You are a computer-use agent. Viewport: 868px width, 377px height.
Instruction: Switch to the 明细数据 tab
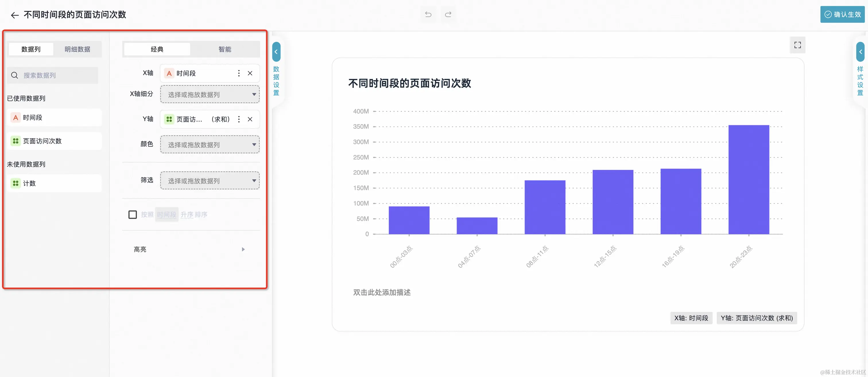(x=77, y=49)
